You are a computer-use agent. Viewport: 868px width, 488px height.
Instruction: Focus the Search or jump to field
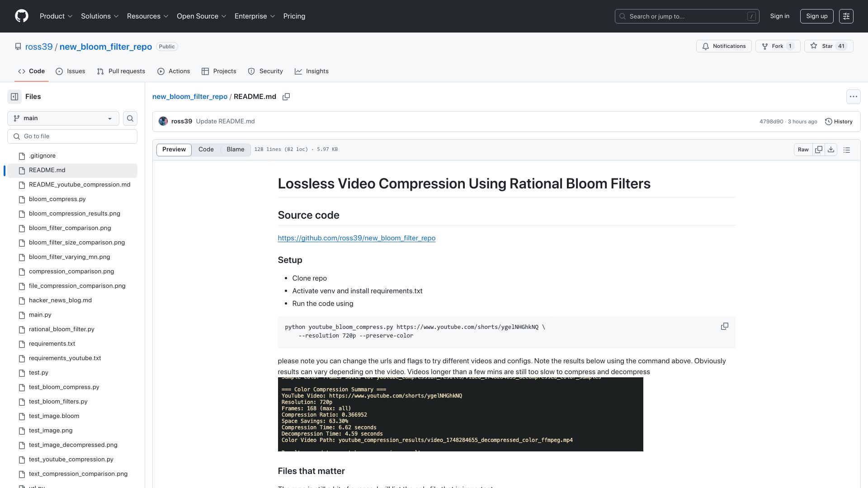pos(687,16)
